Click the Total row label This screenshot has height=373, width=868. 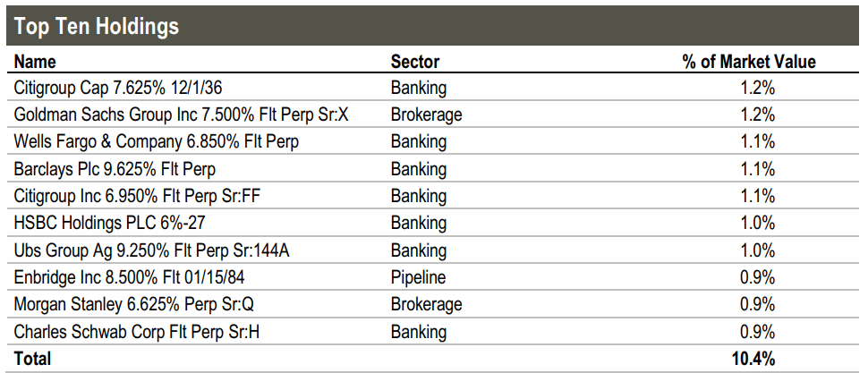click(32, 359)
